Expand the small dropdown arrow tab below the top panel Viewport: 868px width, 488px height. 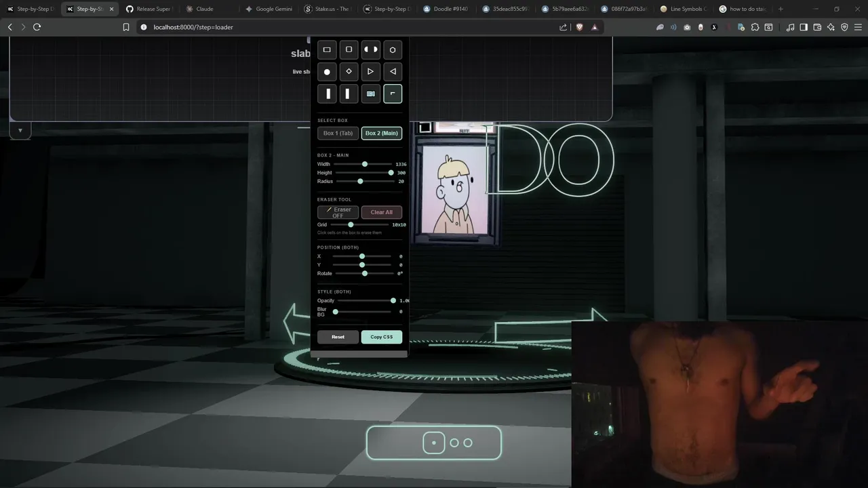(20, 130)
